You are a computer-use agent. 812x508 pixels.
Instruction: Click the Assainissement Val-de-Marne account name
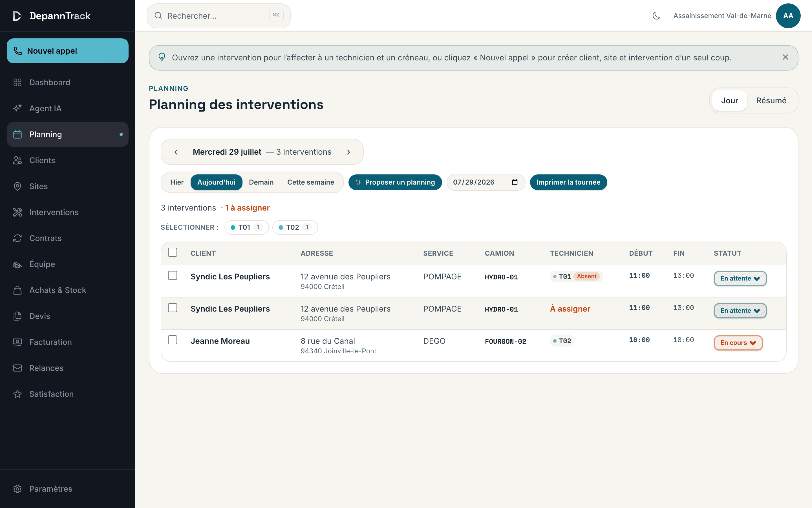tap(722, 16)
